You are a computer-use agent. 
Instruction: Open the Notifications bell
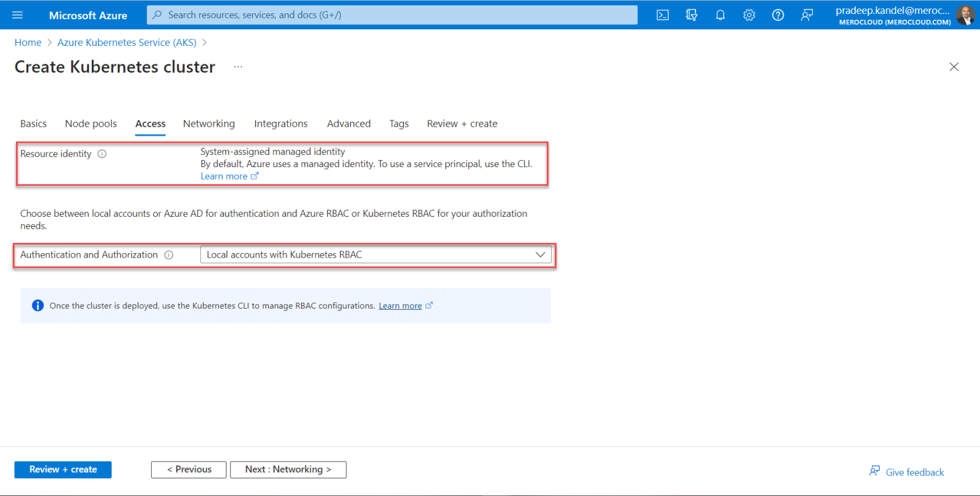(720, 14)
